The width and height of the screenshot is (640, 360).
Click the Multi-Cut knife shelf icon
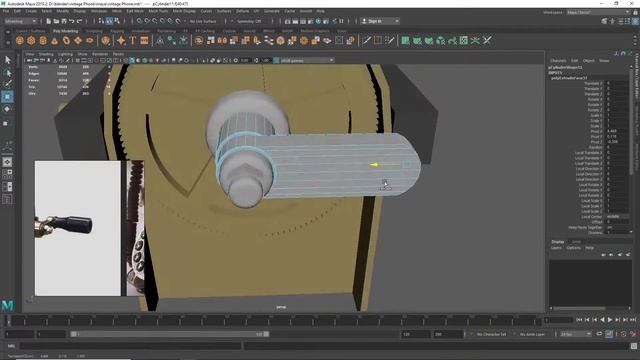(x=366, y=40)
